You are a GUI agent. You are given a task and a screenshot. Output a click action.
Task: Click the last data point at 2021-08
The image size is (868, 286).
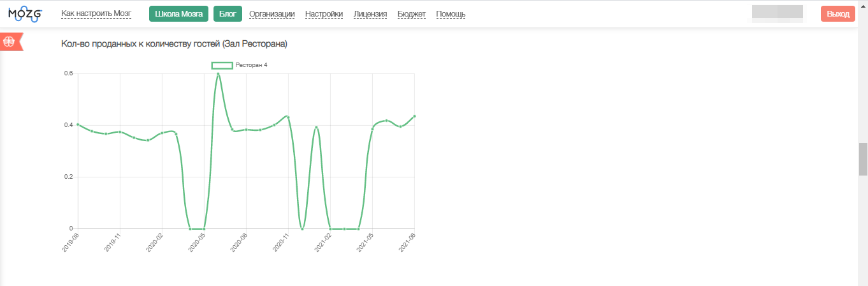414,116
